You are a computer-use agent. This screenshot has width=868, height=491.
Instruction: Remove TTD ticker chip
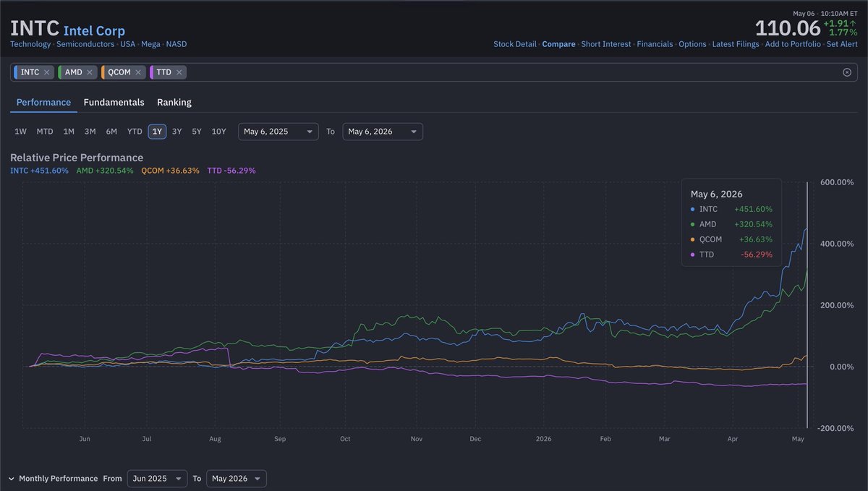click(179, 72)
